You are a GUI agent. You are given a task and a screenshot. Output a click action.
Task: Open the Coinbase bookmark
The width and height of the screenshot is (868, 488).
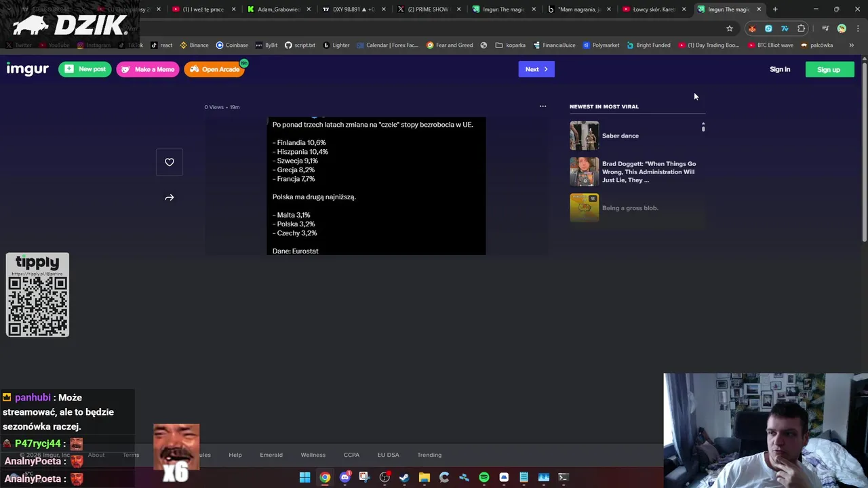coord(232,45)
